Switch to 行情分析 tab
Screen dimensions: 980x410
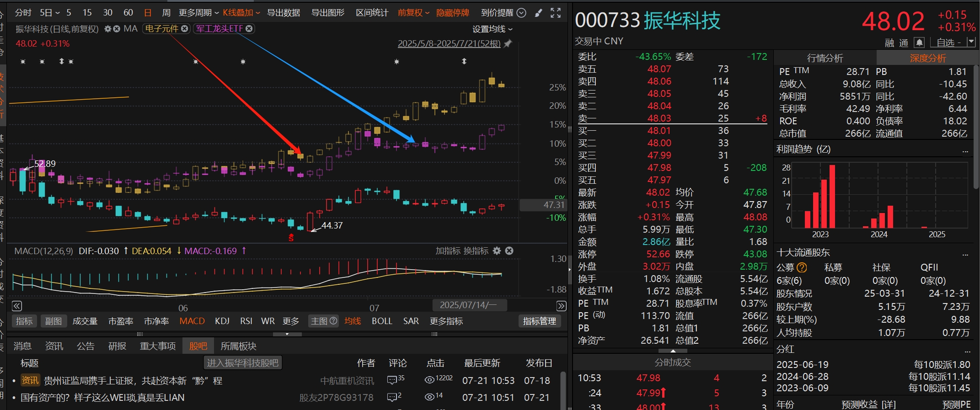point(825,58)
